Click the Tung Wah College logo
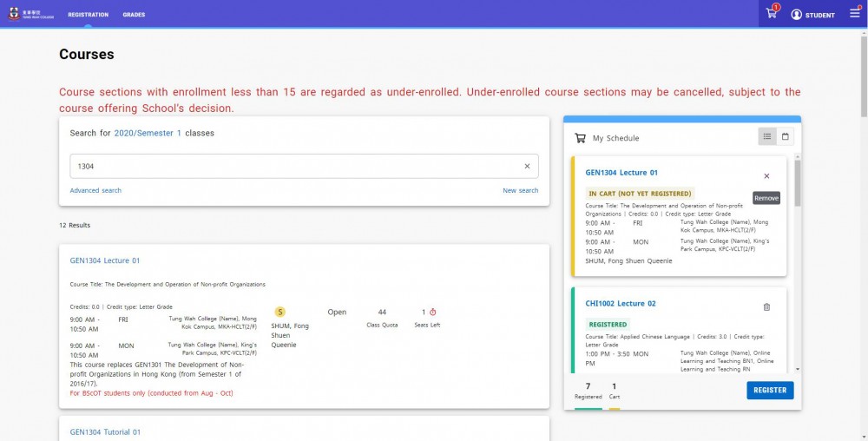 tap(30, 14)
